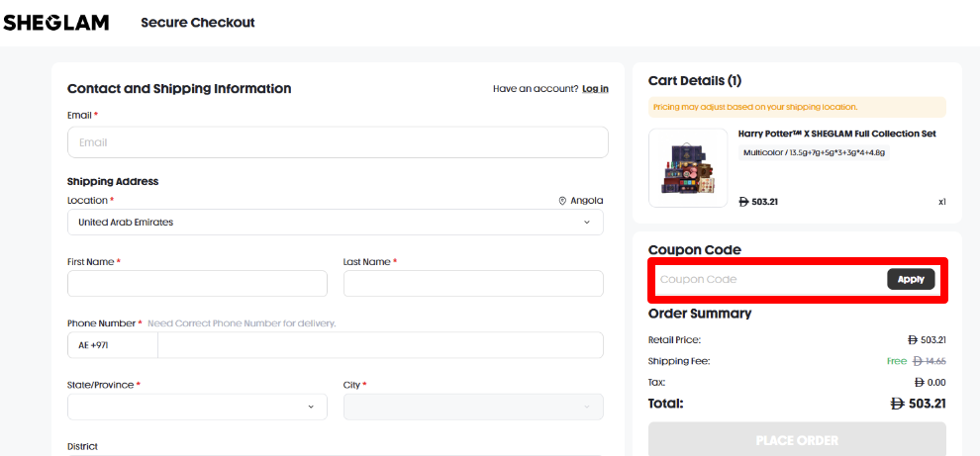Click the struck-through 14.66 shipping price
The width and height of the screenshot is (980, 456).
coord(929,361)
